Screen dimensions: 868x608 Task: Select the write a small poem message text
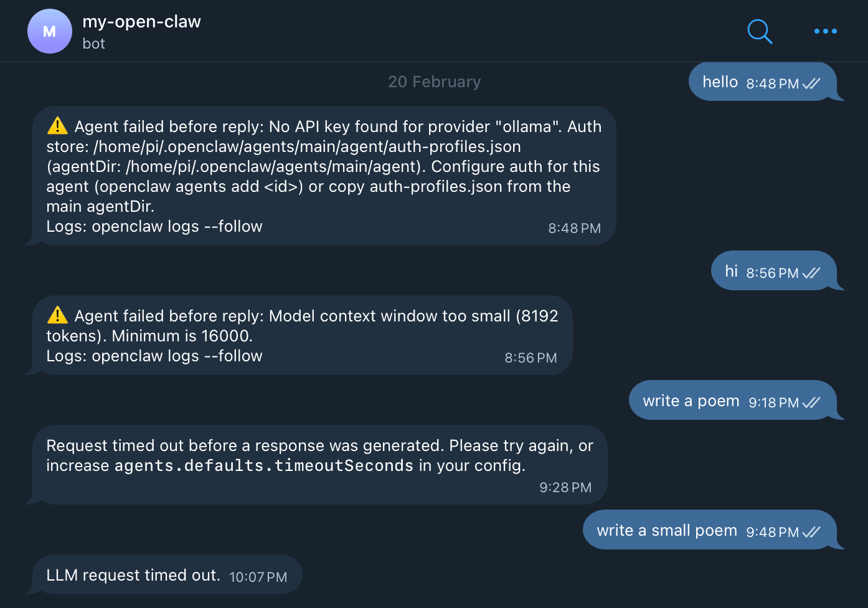(666, 531)
